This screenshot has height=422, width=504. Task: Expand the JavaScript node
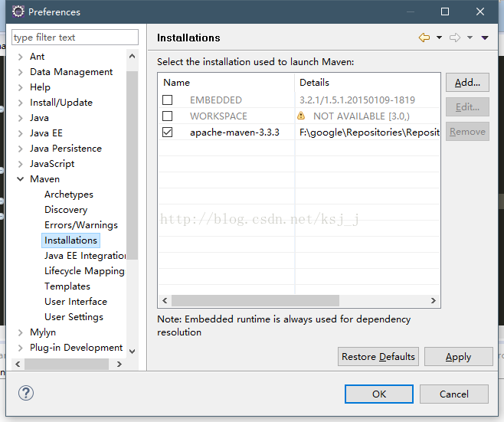pos(20,164)
